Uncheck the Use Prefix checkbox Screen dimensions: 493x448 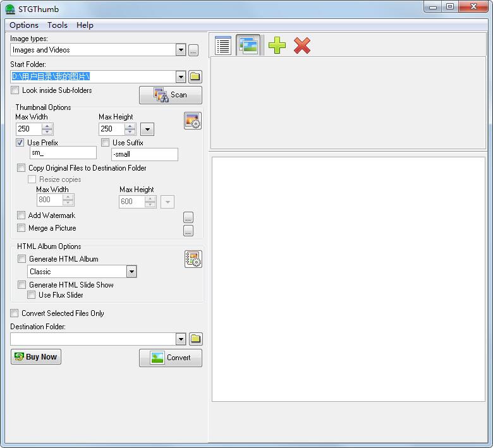(x=20, y=143)
